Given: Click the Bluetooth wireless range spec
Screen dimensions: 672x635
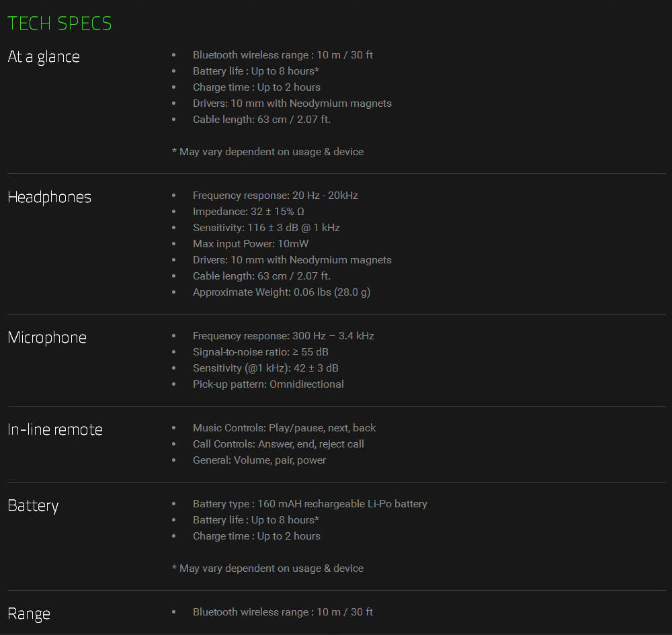Looking at the screenshot, I should (282, 54).
